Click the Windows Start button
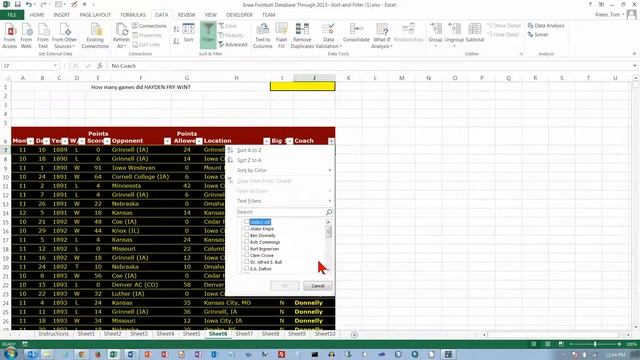 (11, 353)
